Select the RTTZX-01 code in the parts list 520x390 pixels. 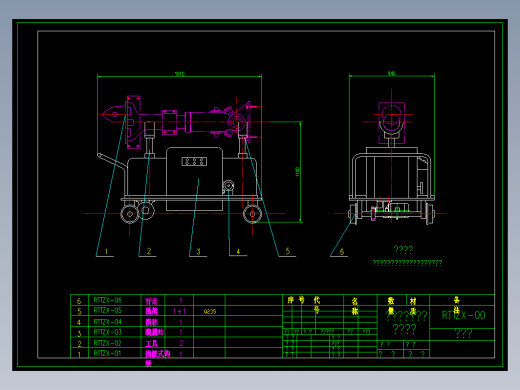click(108, 353)
